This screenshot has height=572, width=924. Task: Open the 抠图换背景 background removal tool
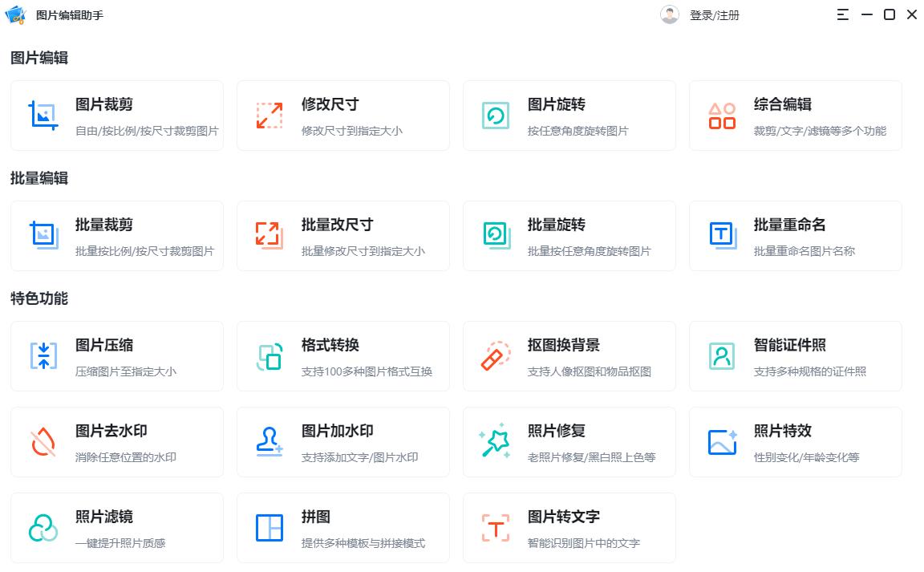pyautogui.click(x=569, y=356)
